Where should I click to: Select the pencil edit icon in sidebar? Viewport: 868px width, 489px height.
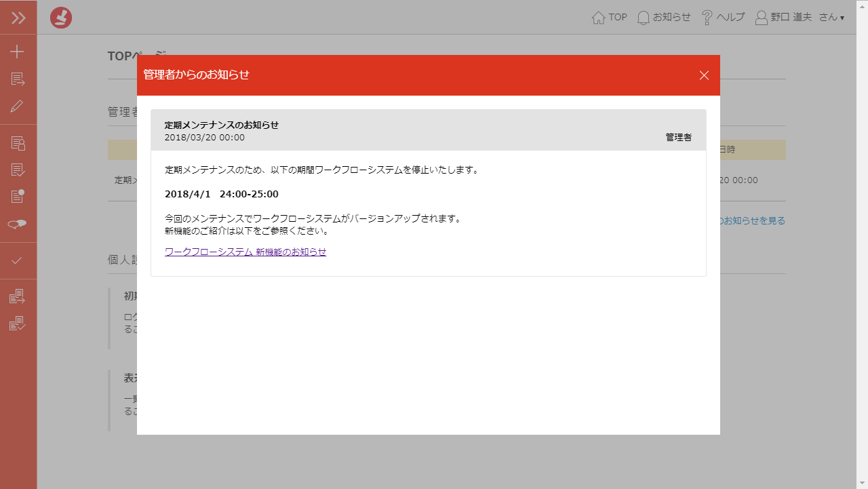click(x=18, y=106)
